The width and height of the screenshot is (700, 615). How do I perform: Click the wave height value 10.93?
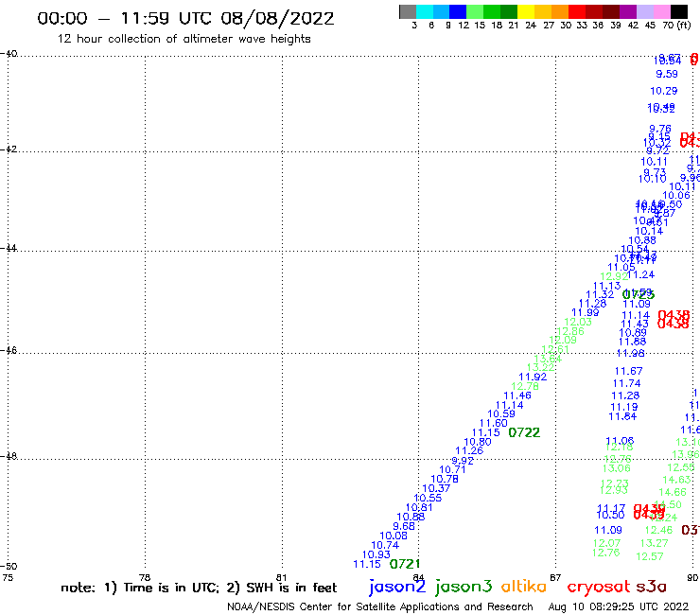click(x=376, y=554)
